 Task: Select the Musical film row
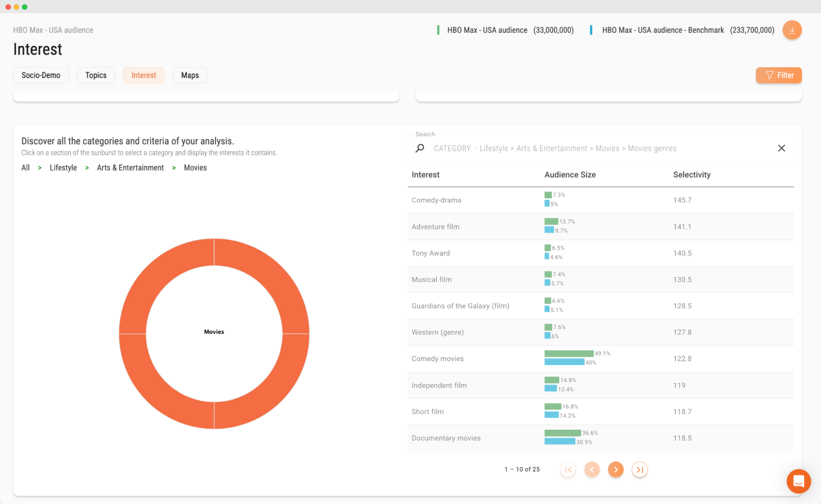pos(600,279)
